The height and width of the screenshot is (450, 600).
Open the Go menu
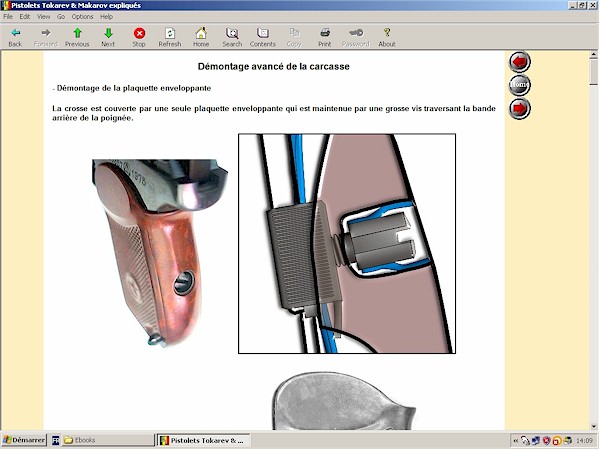[61, 16]
